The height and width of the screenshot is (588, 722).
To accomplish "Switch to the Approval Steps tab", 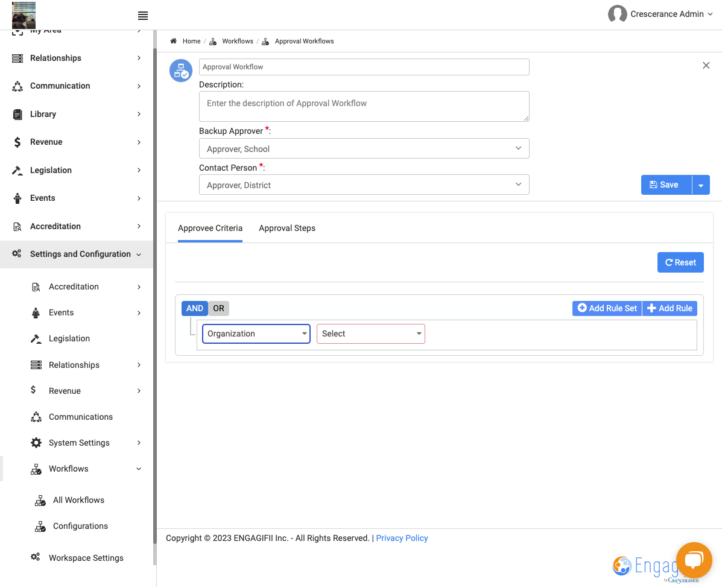I will tap(287, 229).
